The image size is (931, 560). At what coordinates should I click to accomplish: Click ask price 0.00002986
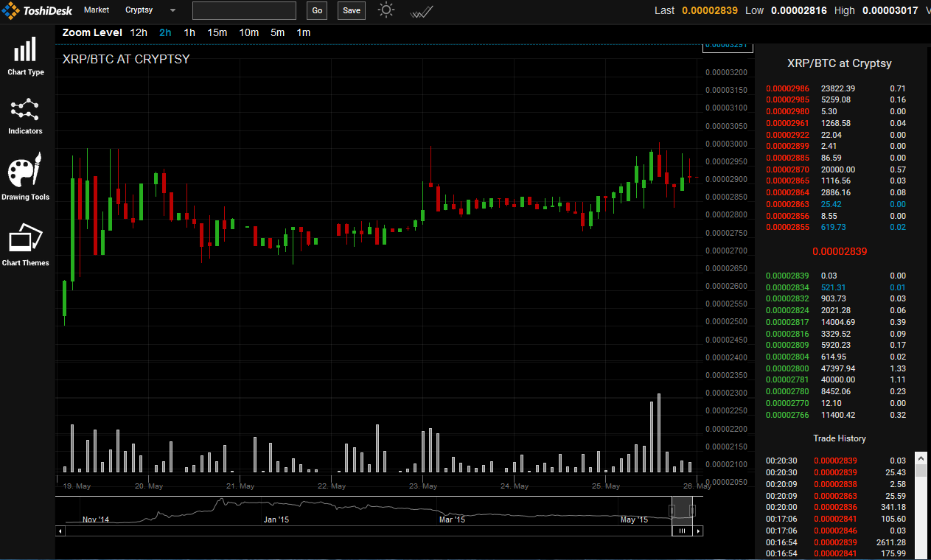click(787, 88)
